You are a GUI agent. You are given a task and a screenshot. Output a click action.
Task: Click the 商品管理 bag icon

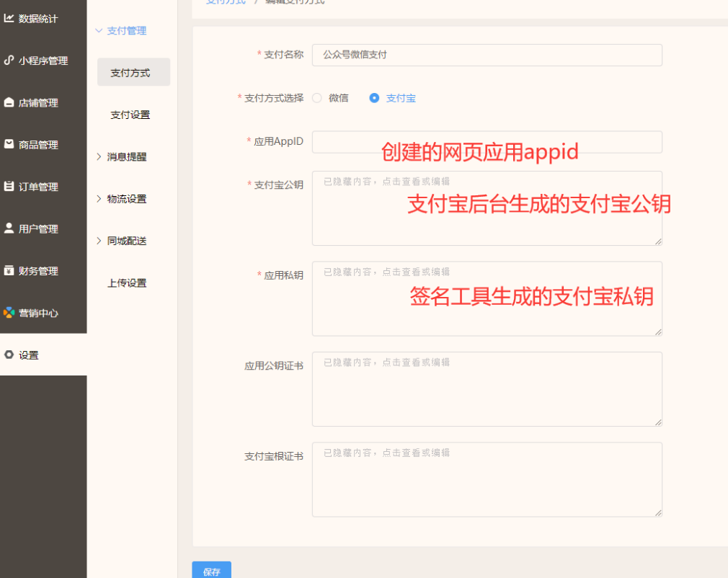[x=9, y=145]
